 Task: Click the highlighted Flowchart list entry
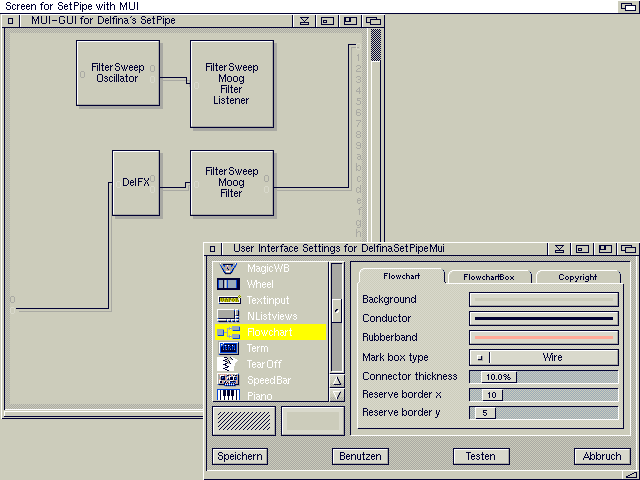click(270, 332)
